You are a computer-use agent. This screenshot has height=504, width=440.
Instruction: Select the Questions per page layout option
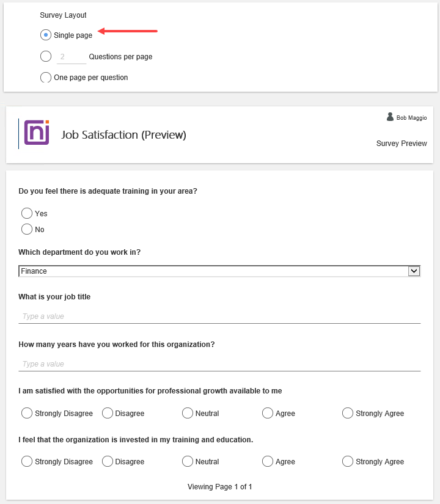tap(45, 56)
